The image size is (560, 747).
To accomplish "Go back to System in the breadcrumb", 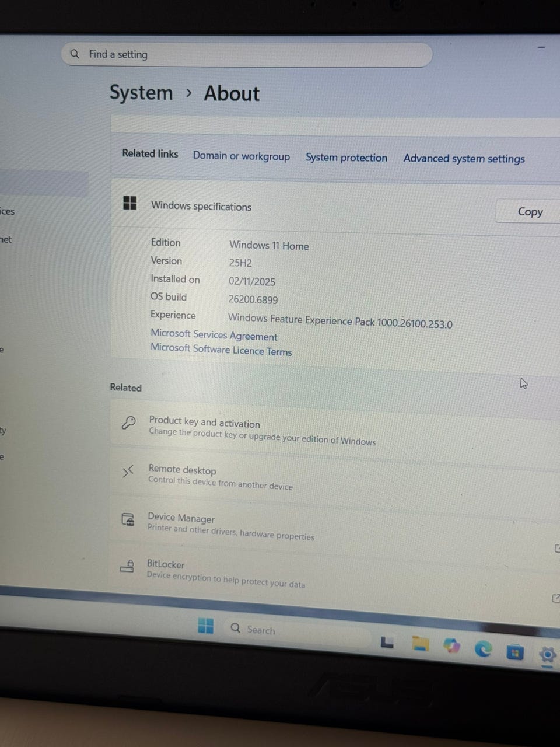I will (x=141, y=93).
